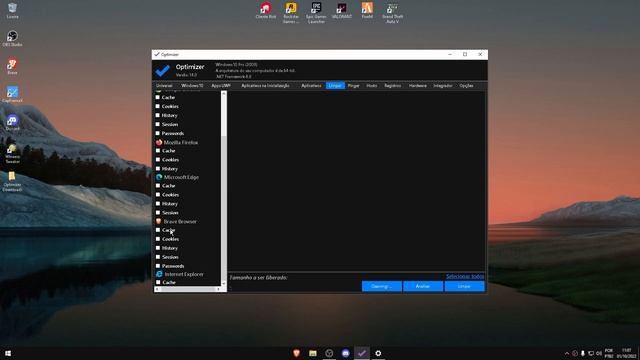The height and width of the screenshot is (360, 640).
Task: Select the Grand Theft Auto V icon
Action: [x=393, y=13]
